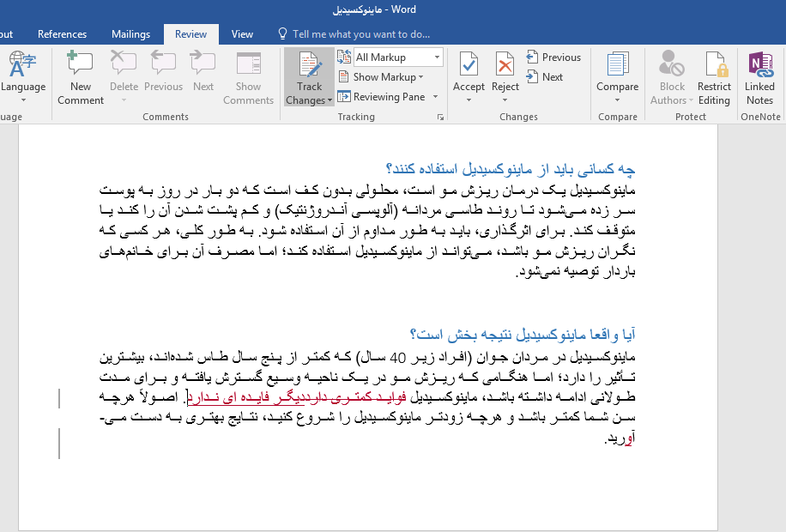Go to the Next comment
This screenshot has width=786, height=532.
[x=203, y=72]
